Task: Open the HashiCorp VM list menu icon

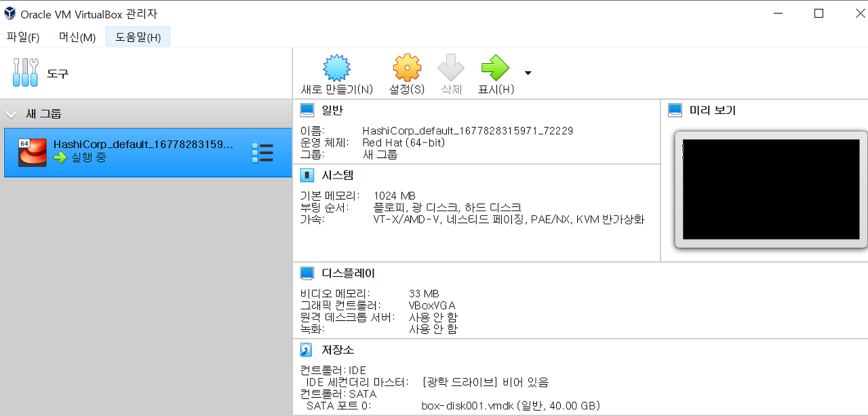Action: [262, 153]
